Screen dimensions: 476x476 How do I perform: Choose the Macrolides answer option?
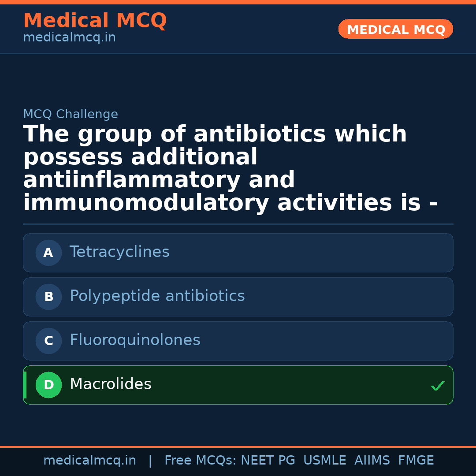(111, 384)
